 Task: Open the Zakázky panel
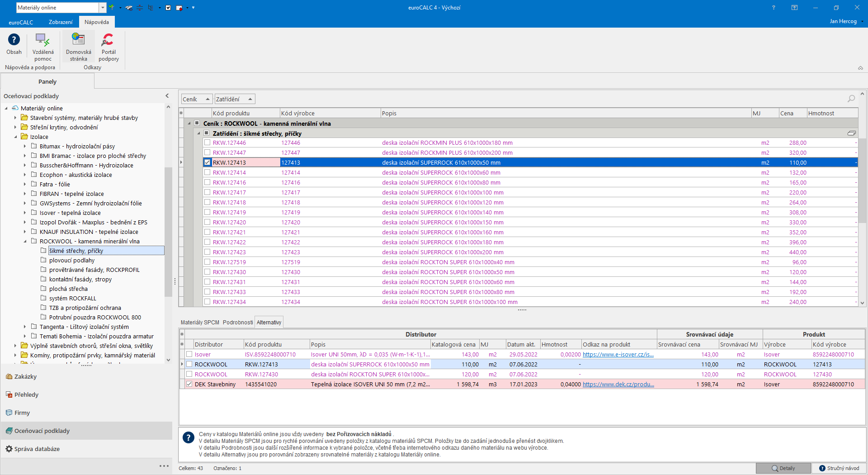coord(86,376)
